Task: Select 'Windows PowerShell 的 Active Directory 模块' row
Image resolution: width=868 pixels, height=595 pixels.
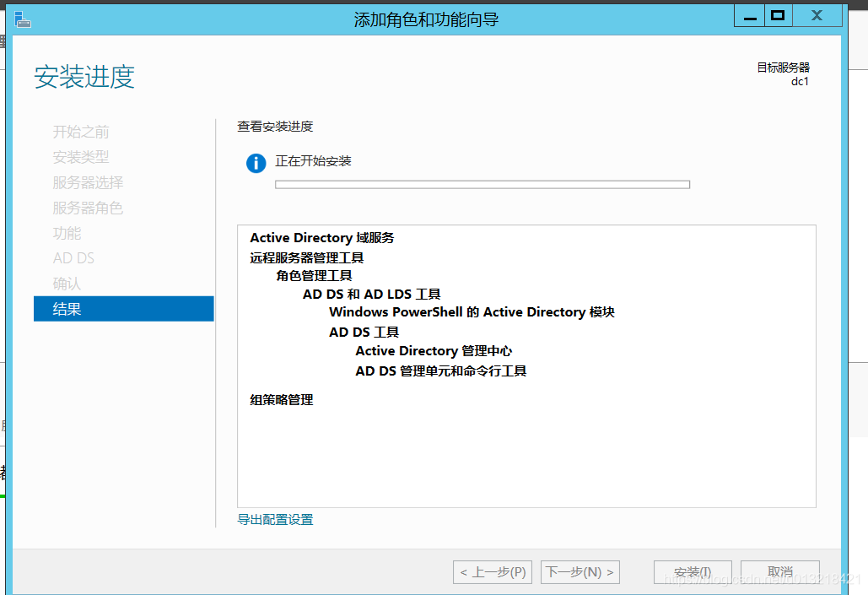Action: (472, 312)
